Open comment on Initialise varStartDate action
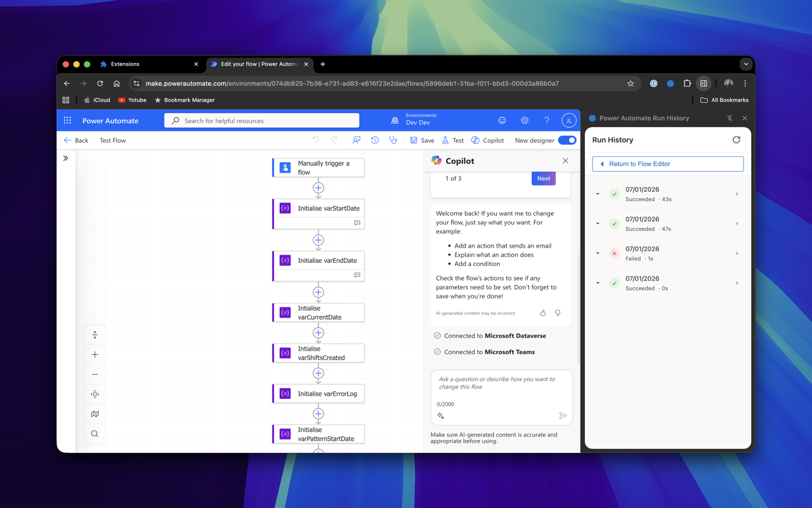 (x=357, y=223)
